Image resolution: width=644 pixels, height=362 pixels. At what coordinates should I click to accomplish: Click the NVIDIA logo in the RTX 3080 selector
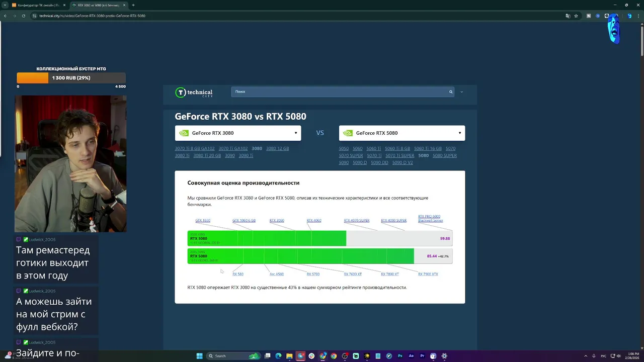184,133
